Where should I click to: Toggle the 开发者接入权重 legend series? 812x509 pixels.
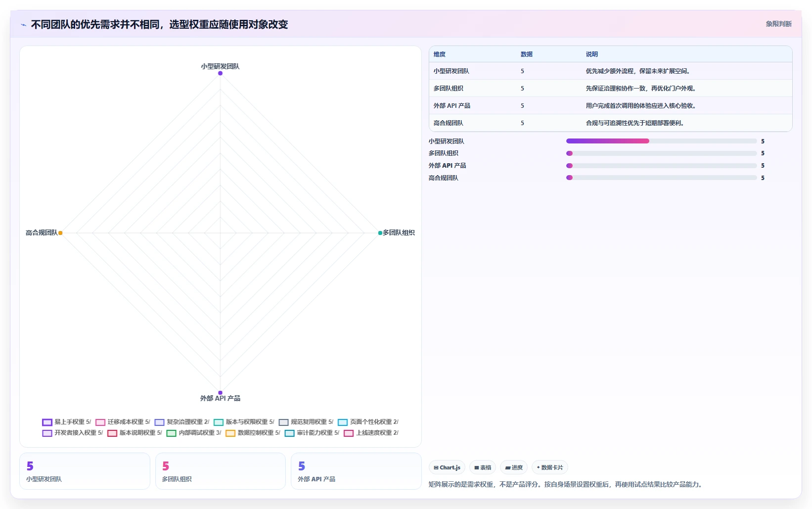point(73,433)
